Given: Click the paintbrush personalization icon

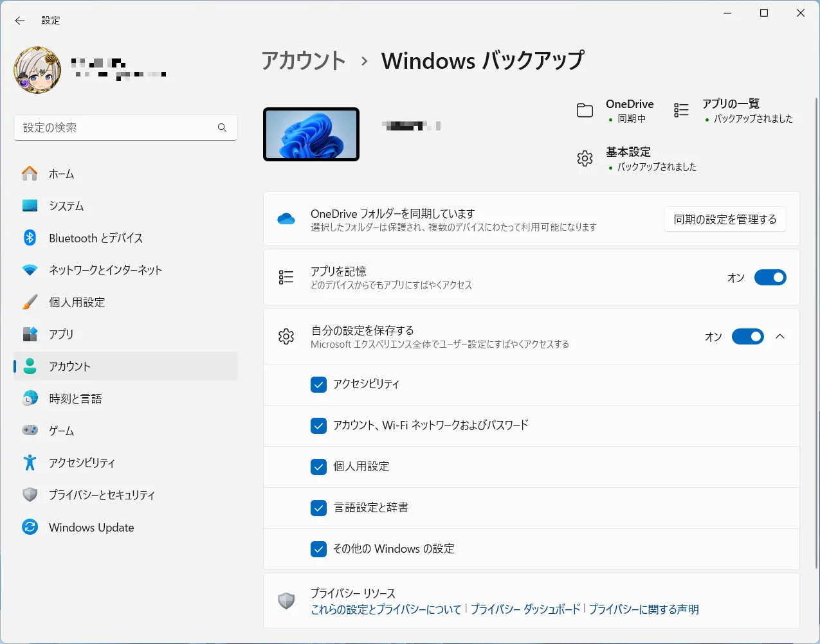Looking at the screenshot, I should click(30, 302).
